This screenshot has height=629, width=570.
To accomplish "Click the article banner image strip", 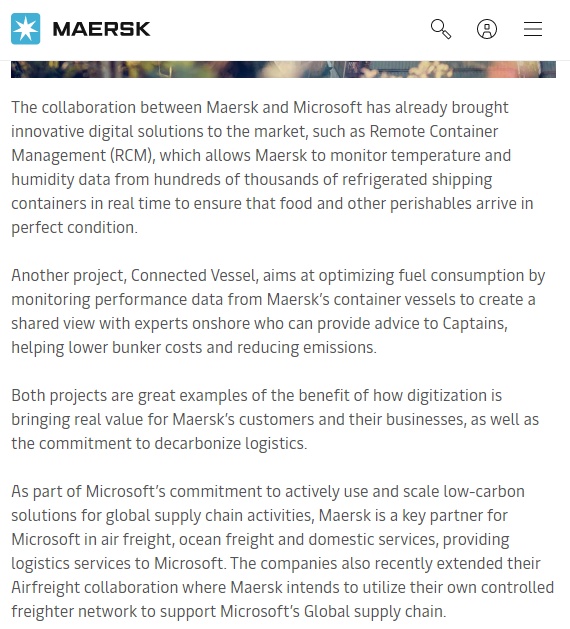I will coord(283,69).
